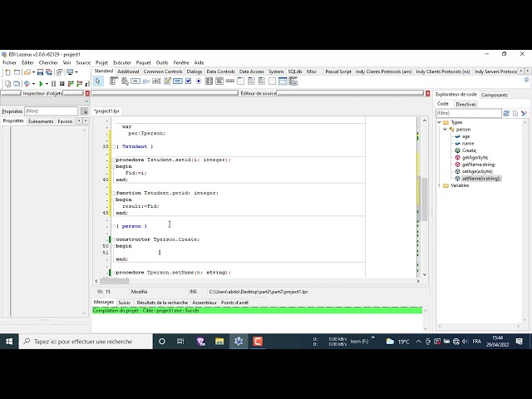Screen dimensions: 532x399
Task: Open the View Forms list icon
Action: pos(17,83)
